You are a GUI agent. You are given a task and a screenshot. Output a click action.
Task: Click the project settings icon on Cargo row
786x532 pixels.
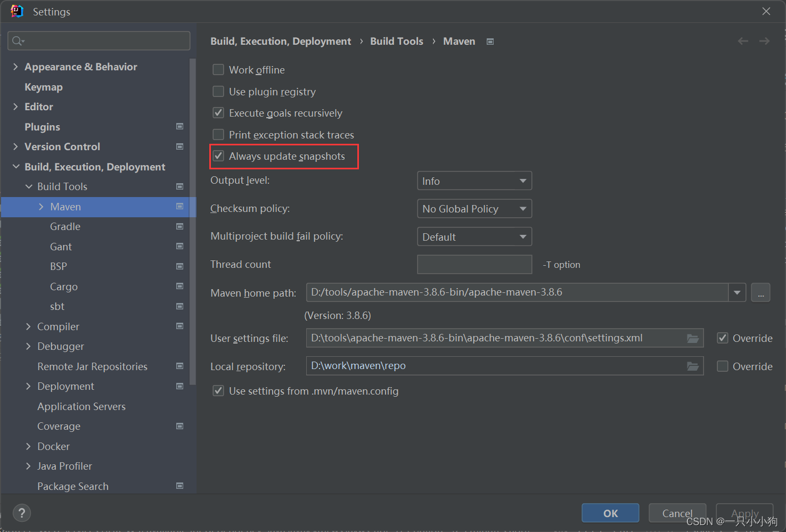180,287
